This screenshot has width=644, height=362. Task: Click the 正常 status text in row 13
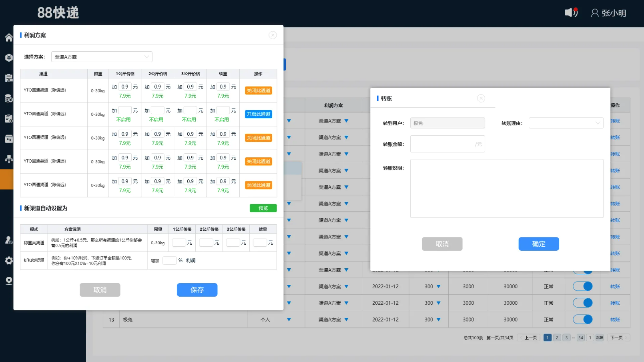(x=548, y=320)
